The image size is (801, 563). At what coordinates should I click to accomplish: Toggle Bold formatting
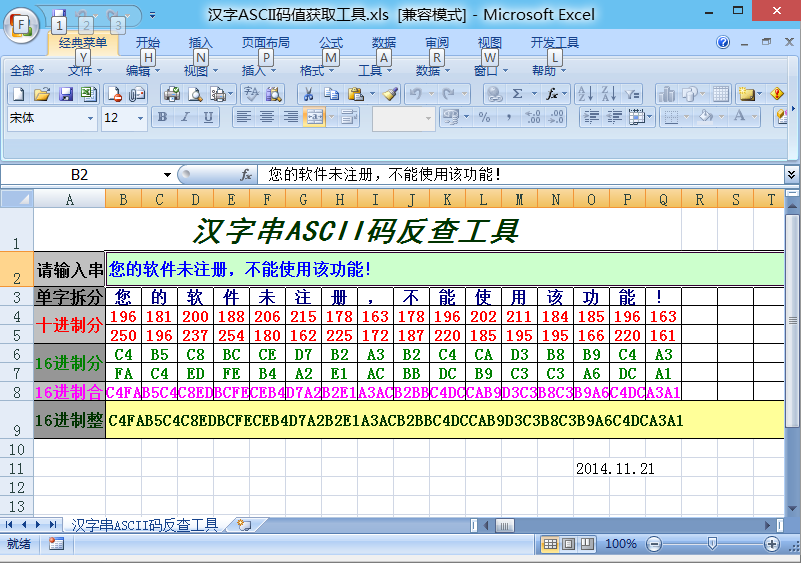pos(161,117)
